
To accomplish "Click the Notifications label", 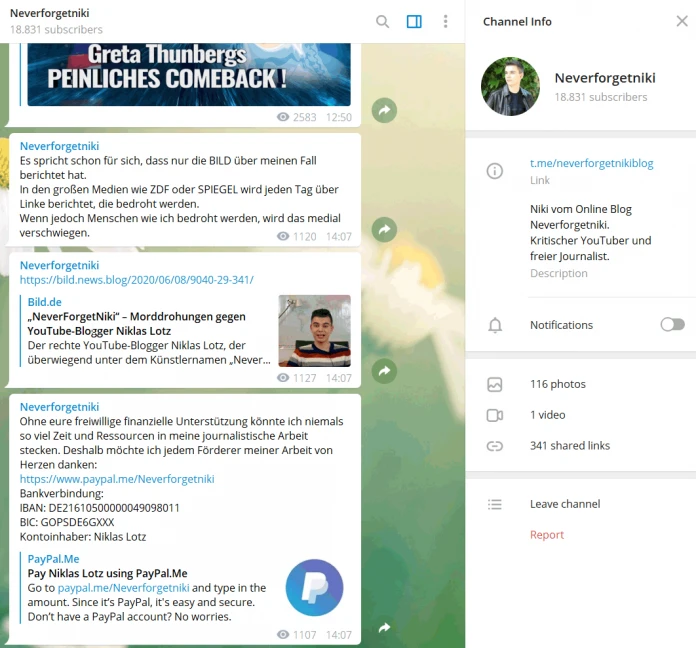I will point(561,325).
